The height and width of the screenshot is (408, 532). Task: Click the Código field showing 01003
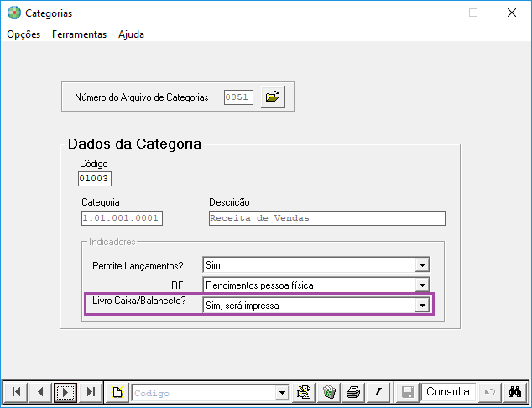95,179
